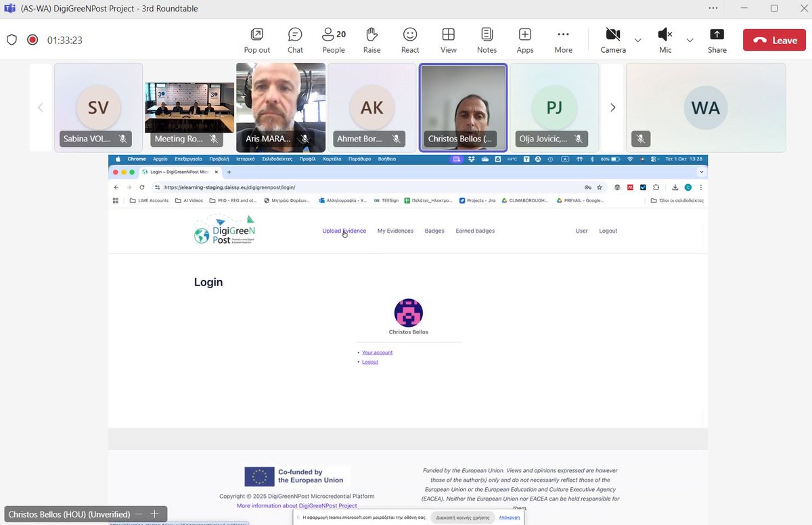The image size is (812, 525).
Task: Click the shield privacy icon
Action: coord(12,40)
